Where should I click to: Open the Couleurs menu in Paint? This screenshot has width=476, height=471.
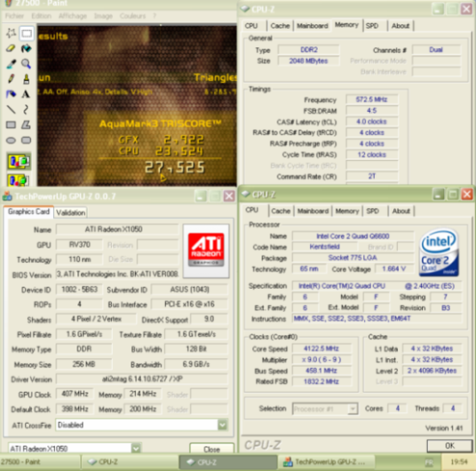click(x=132, y=16)
